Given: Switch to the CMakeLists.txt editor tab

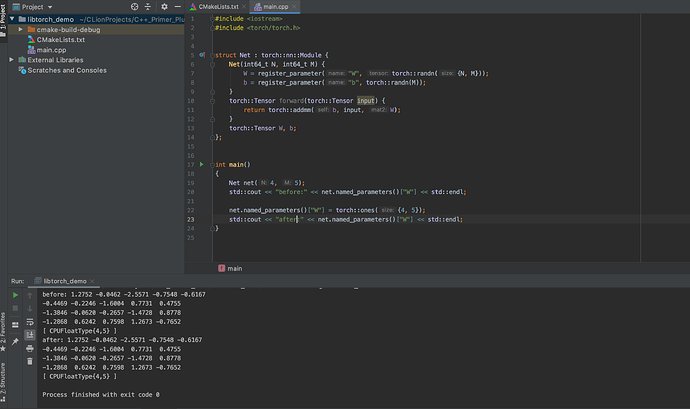Looking at the screenshot, I should (x=220, y=6).
